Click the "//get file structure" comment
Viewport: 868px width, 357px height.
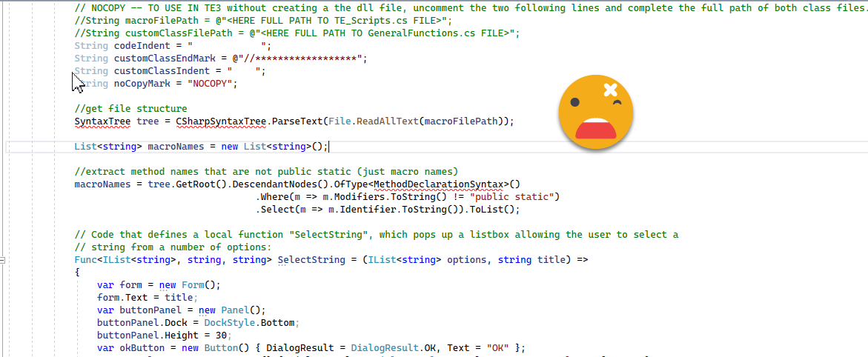pos(130,109)
